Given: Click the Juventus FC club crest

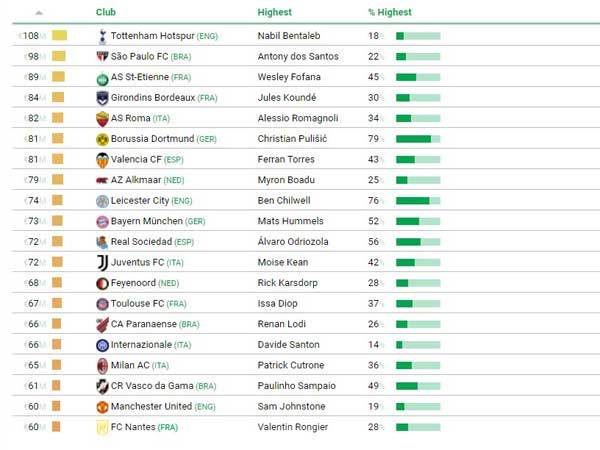Looking at the screenshot, I should click(x=102, y=262).
